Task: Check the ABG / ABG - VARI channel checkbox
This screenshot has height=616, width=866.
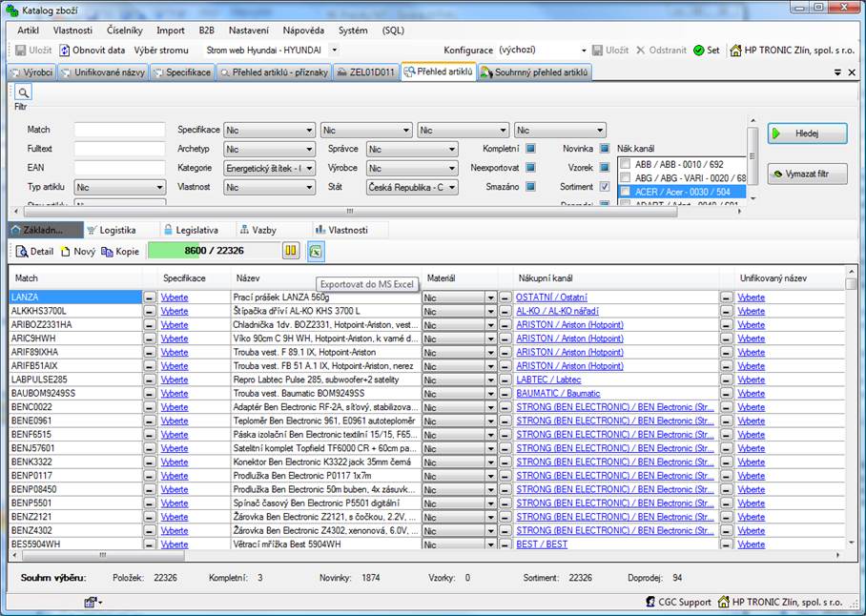Action: [626, 177]
